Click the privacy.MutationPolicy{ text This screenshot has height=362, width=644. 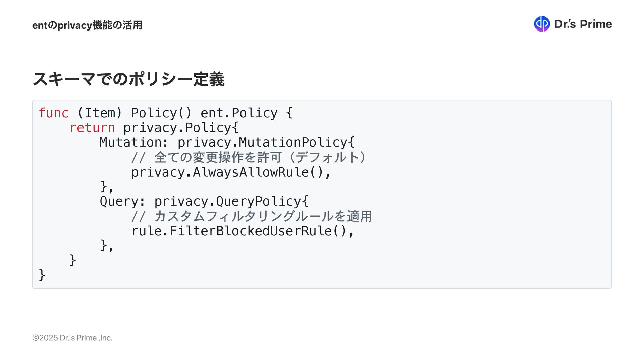[266, 142]
